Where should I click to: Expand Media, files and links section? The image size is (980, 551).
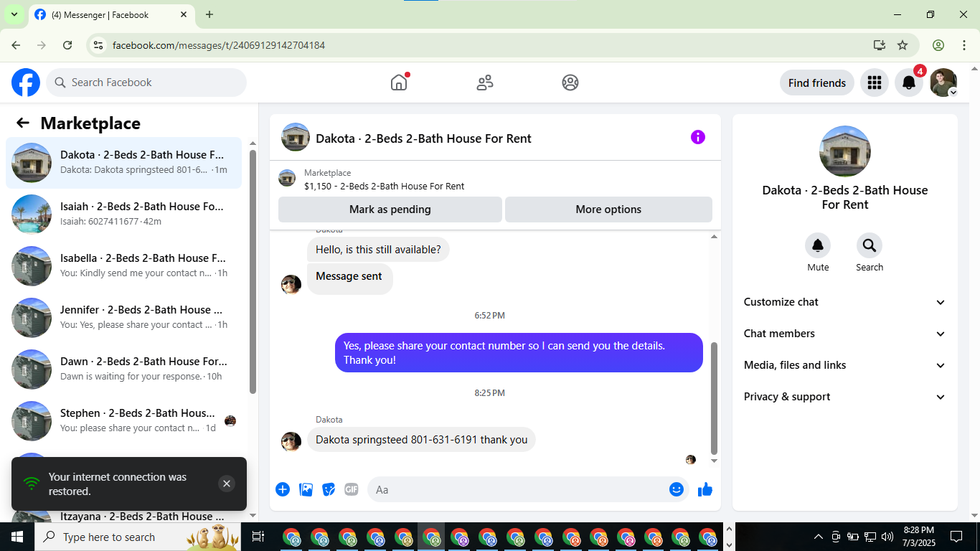(845, 365)
